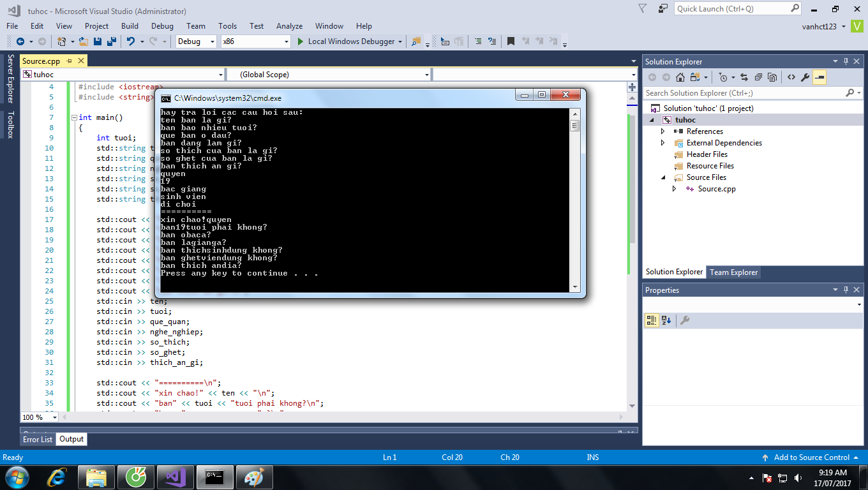Switch to the Team Explorer tab

pyautogui.click(x=734, y=272)
